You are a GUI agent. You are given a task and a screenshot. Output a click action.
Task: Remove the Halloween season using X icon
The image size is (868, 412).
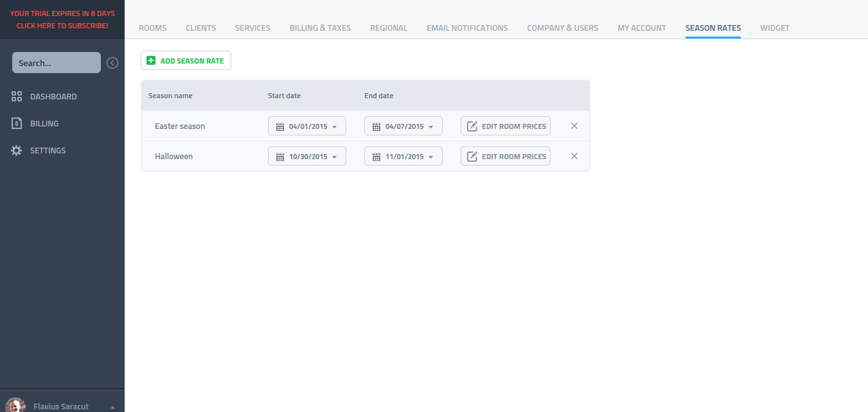click(574, 157)
